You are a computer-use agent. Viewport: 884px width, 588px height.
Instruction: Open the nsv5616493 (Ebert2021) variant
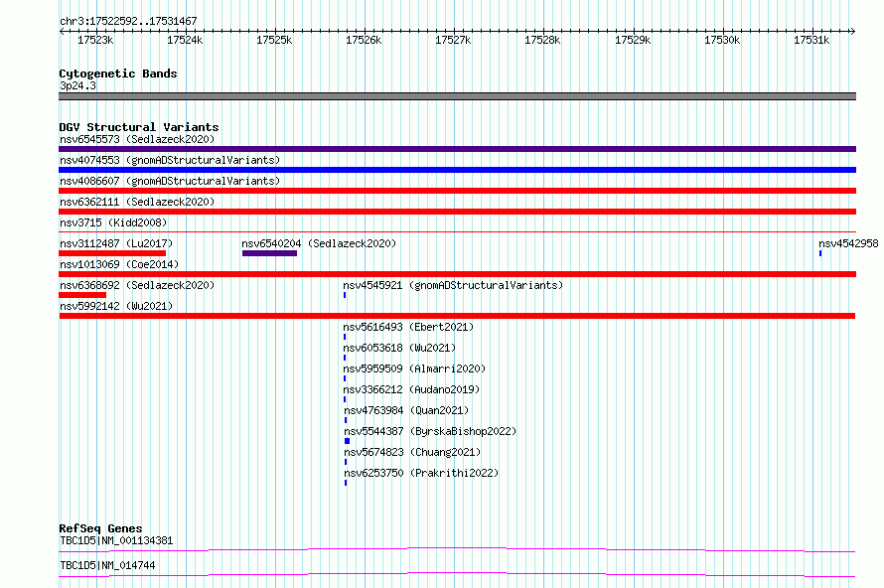408,327
